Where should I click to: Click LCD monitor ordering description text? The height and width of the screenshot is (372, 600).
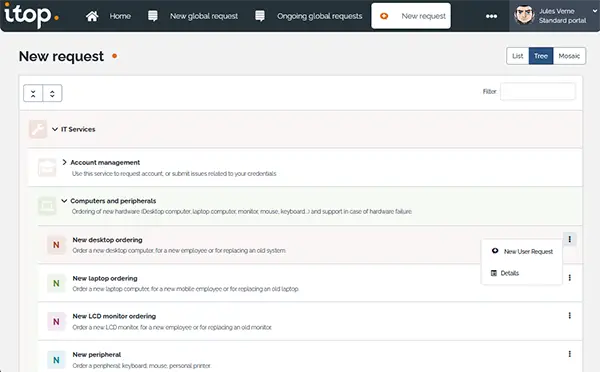tap(172, 327)
